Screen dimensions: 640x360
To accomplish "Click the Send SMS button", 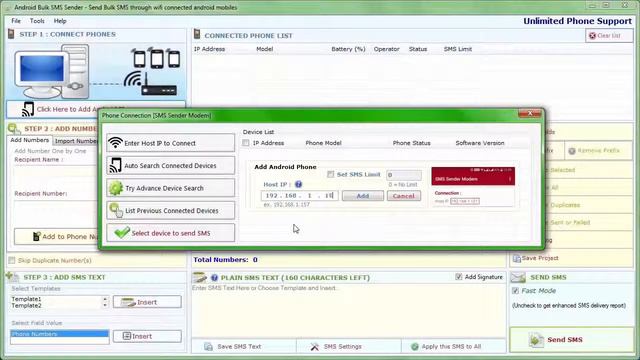I will (x=571, y=340).
